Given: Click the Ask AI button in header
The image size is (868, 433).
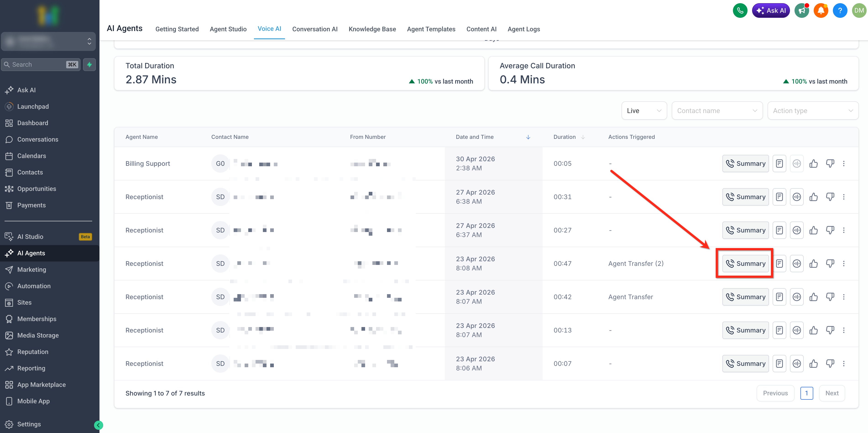Looking at the screenshot, I should tap(771, 11).
